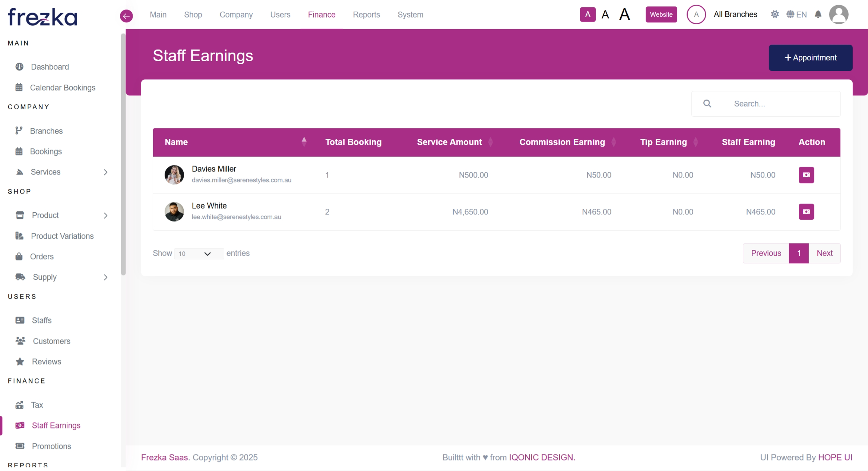Open the EN language selector
Screen dimensions: 868x471
click(x=796, y=15)
